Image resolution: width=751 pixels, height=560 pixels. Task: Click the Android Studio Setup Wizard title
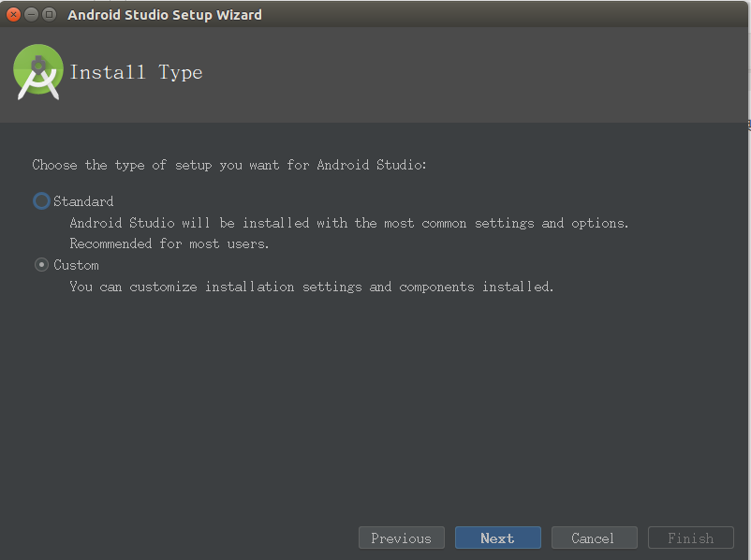(x=165, y=15)
